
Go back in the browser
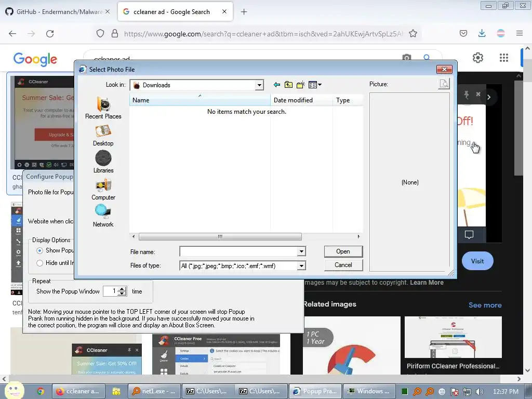(12, 34)
